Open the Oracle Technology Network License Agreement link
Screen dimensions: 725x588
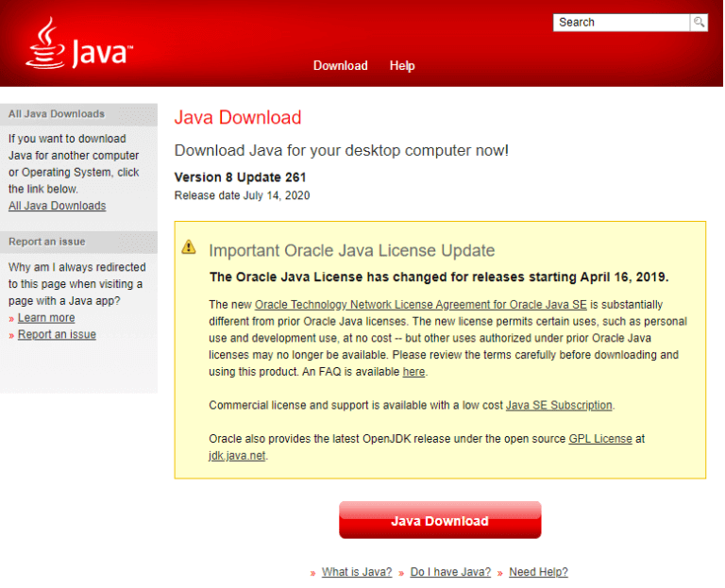pyautogui.click(x=421, y=305)
